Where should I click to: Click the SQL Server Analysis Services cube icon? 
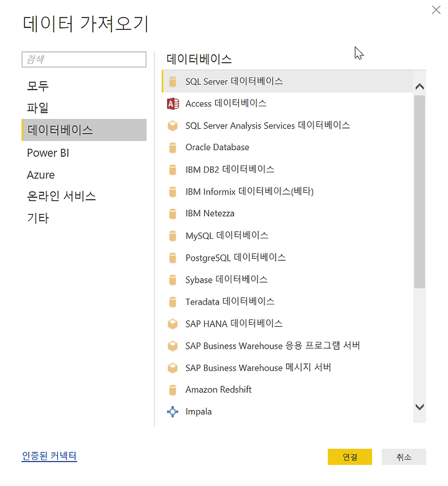172,126
